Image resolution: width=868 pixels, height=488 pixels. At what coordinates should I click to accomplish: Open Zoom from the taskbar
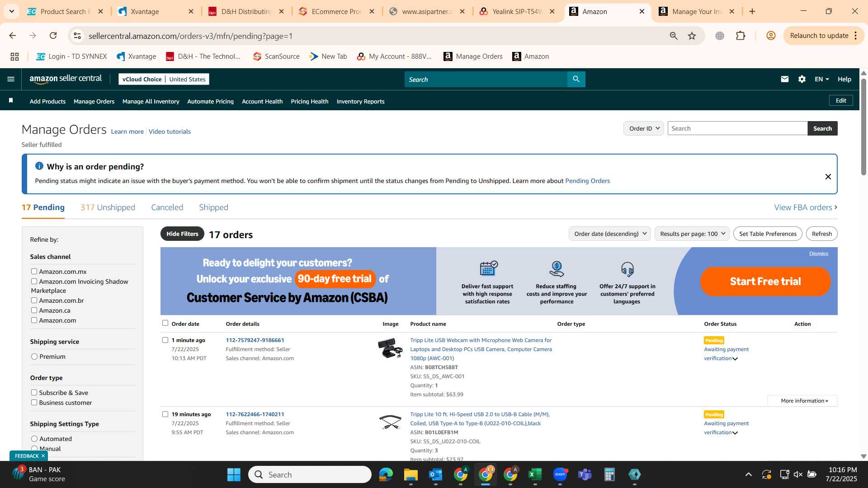560,474
